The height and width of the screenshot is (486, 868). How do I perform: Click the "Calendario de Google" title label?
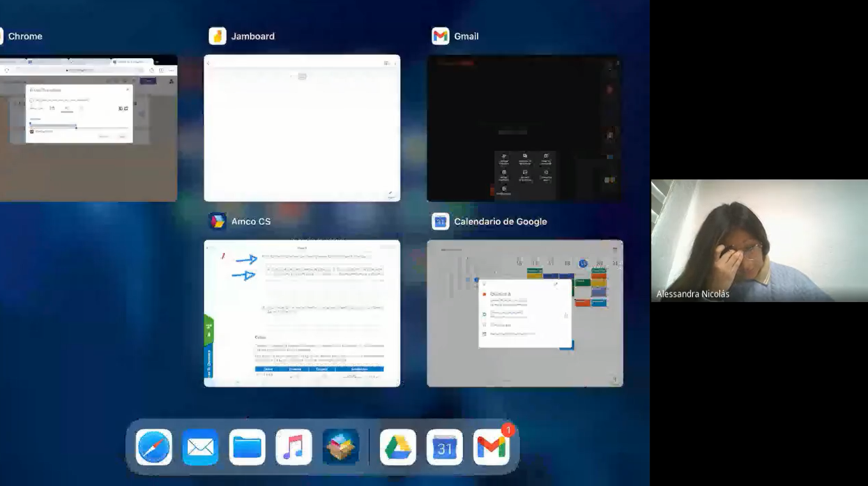coord(500,222)
